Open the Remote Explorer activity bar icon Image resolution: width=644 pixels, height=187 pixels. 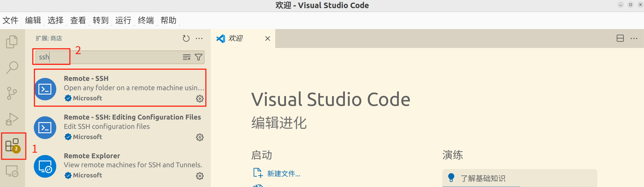[12, 171]
